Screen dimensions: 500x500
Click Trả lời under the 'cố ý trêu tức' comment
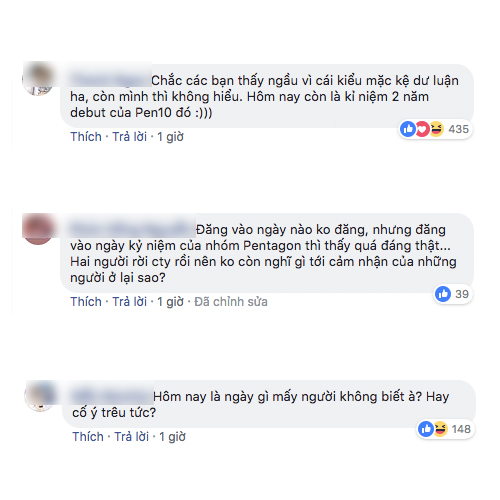pos(132,437)
